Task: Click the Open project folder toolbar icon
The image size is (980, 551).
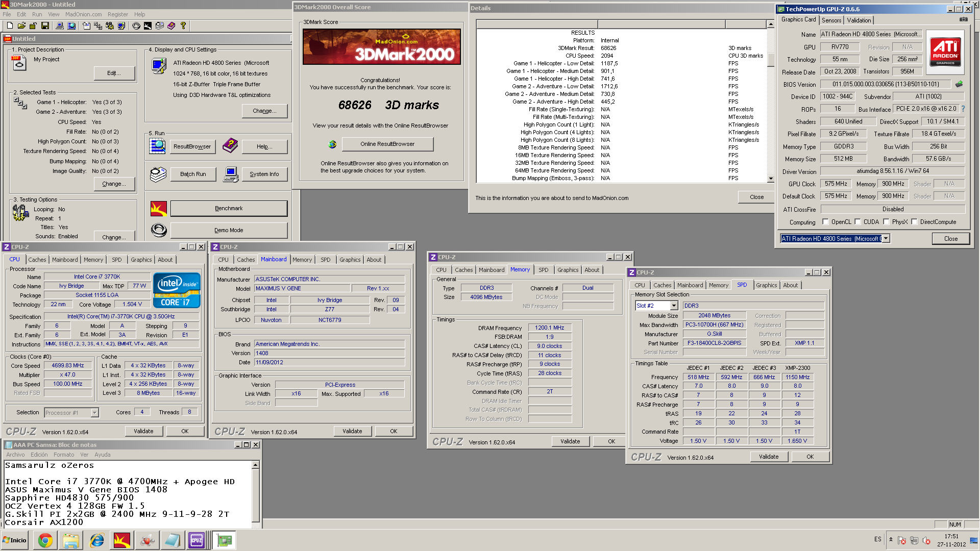Action: [21, 26]
